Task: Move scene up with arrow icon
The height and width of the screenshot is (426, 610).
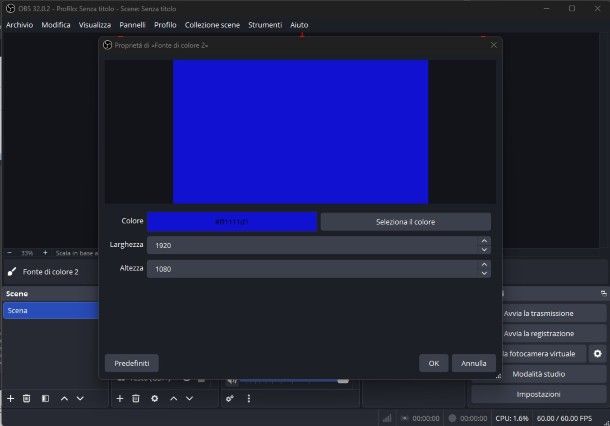Action: pos(65,398)
